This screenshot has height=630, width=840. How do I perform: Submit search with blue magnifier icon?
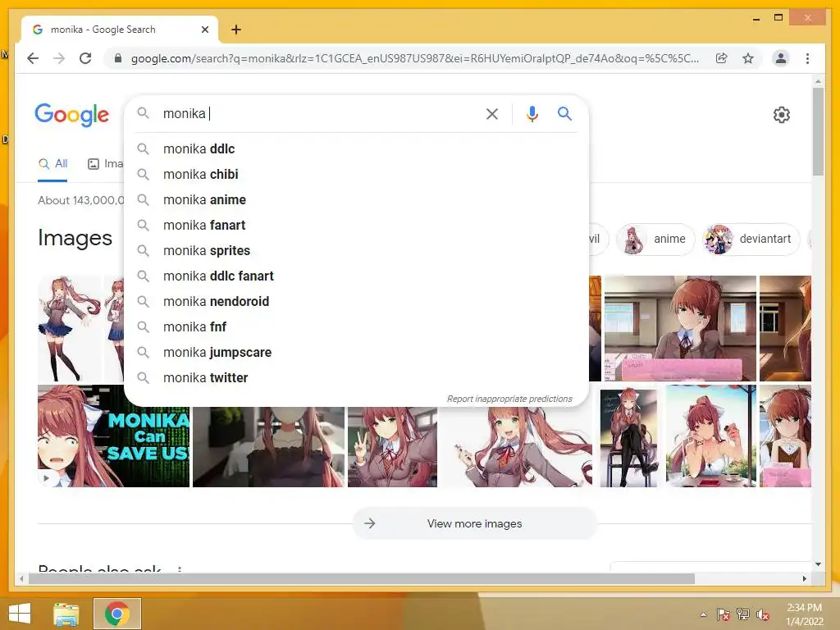564,113
